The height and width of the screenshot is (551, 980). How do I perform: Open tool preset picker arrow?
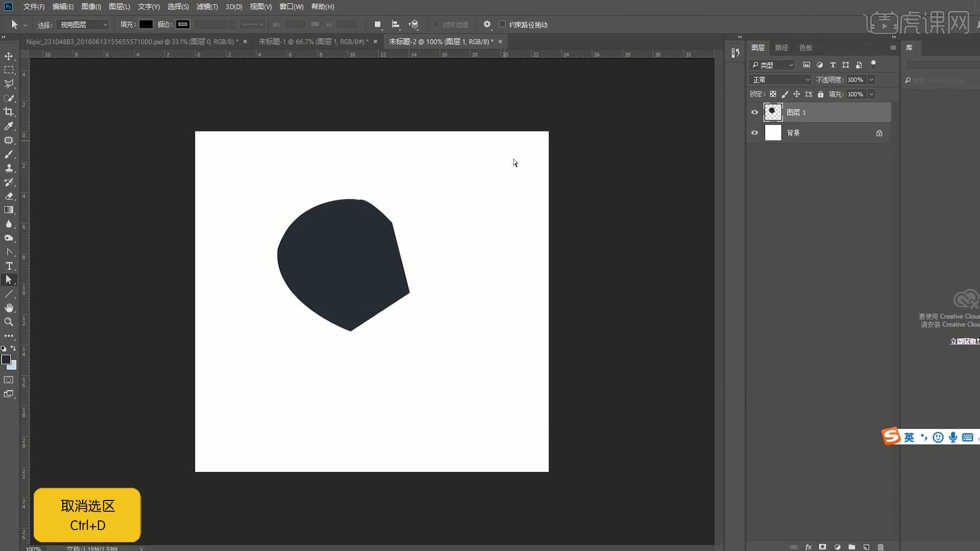tap(25, 24)
